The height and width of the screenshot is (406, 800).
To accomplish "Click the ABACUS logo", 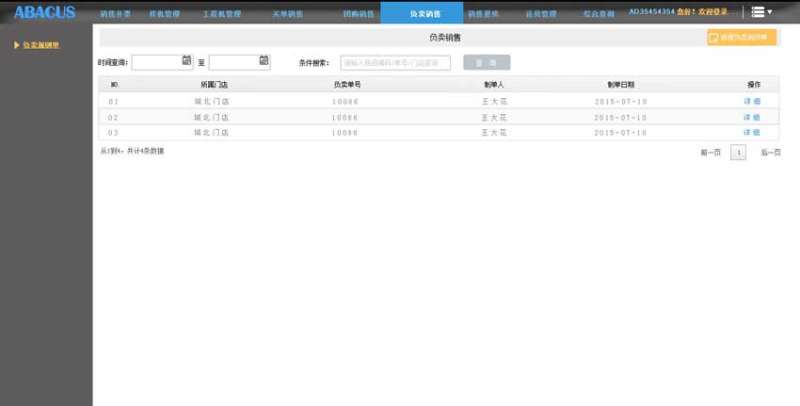I will point(44,13).
